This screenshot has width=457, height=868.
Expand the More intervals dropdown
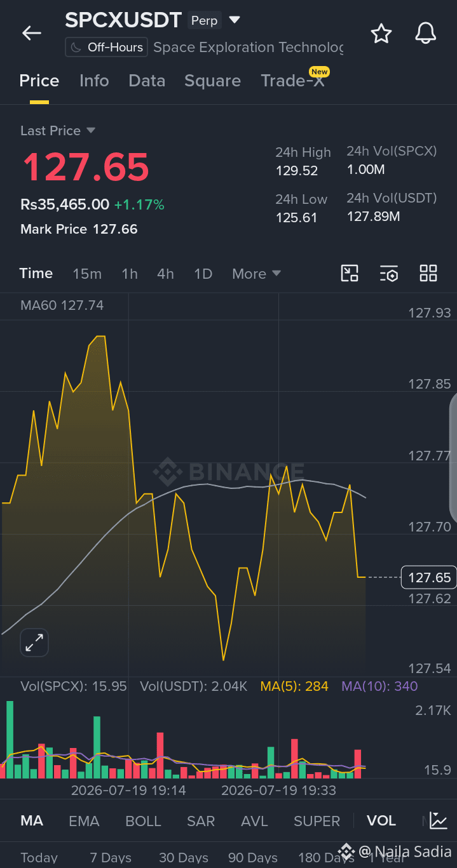256,274
